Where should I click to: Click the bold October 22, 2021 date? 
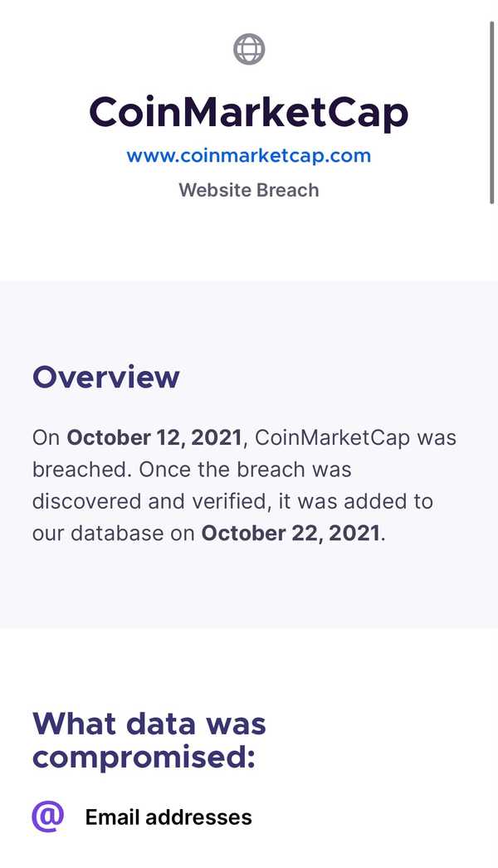290,533
